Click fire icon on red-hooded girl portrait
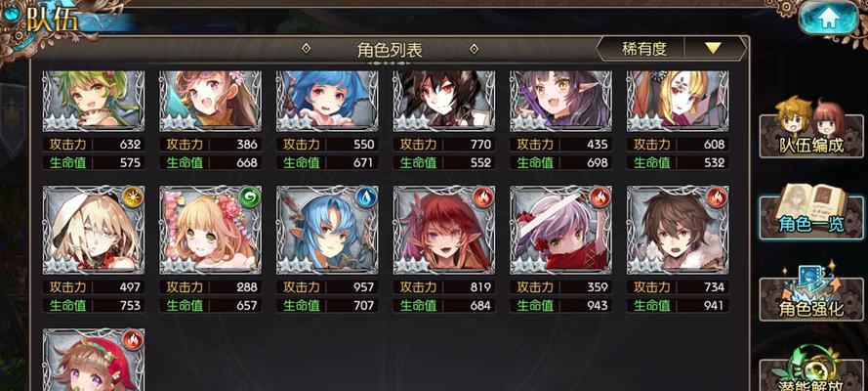 (133, 340)
